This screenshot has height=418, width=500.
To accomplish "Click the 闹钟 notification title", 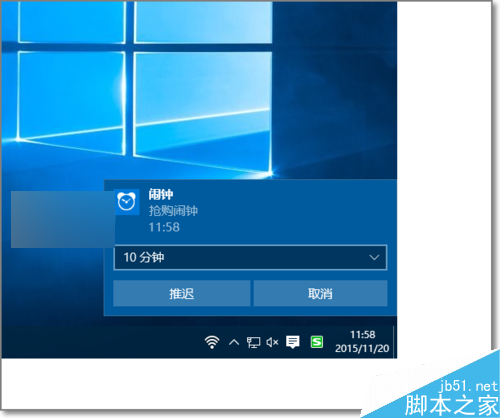I will click(x=161, y=194).
